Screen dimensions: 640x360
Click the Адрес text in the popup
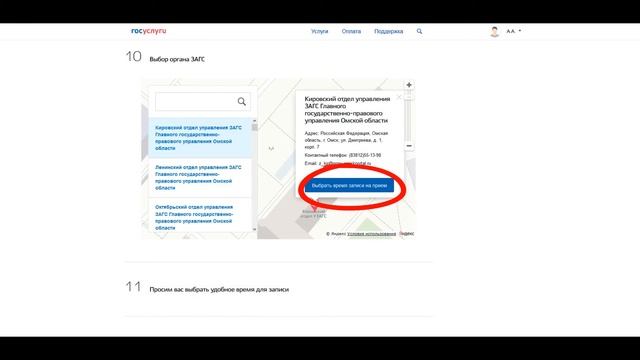[346, 140]
